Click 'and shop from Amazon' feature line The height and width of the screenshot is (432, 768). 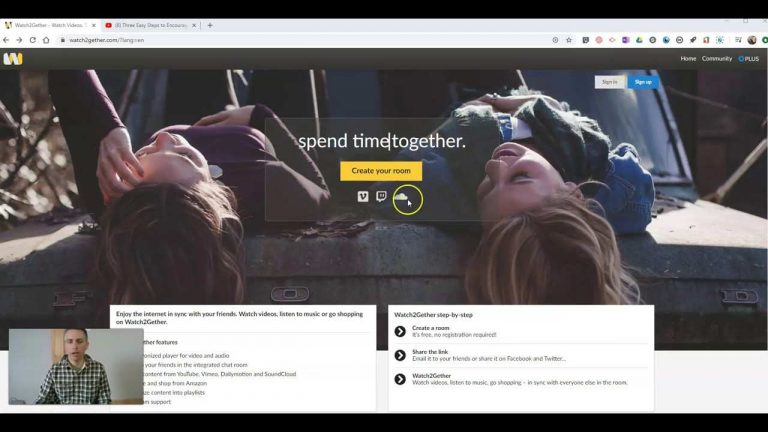(177, 384)
